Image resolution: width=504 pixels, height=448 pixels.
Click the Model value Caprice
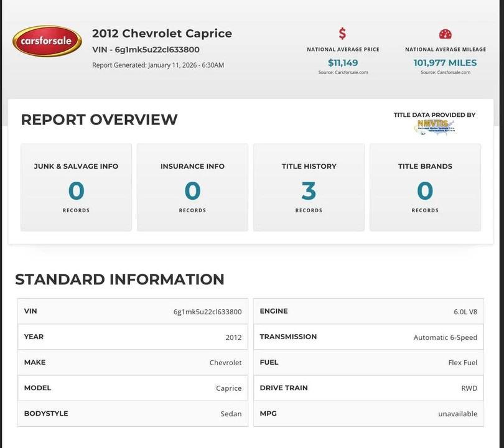(228, 388)
